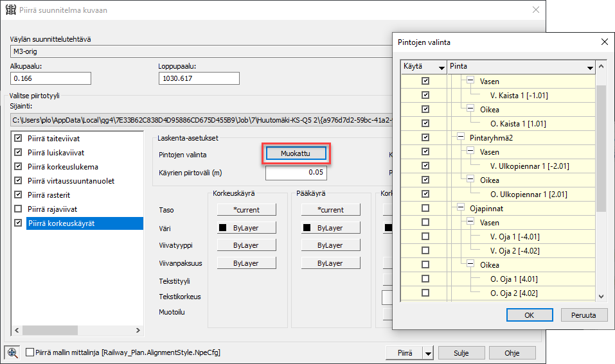Check the O. Oja 2 [4.02] checkbox
Image resolution: width=615 pixels, height=364 pixels.
425,293
